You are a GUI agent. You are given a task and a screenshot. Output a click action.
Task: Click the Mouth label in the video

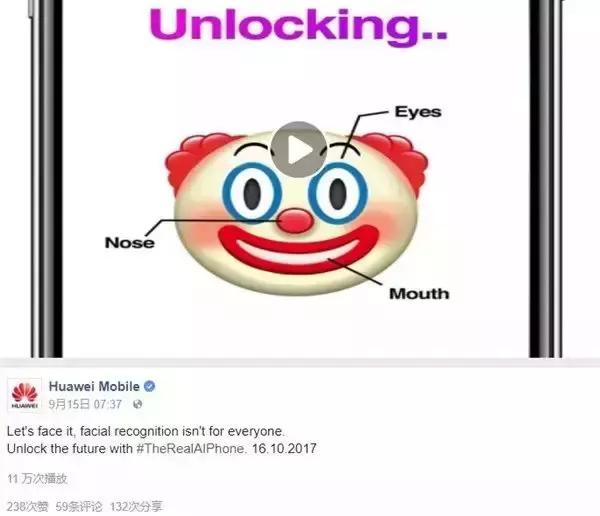pos(419,294)
